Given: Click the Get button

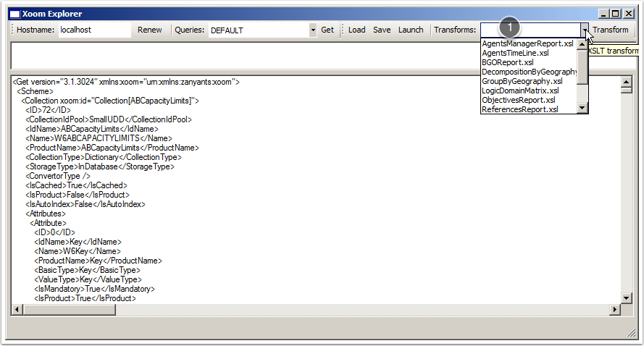Looking at the screenshot, I should point(327,30).
